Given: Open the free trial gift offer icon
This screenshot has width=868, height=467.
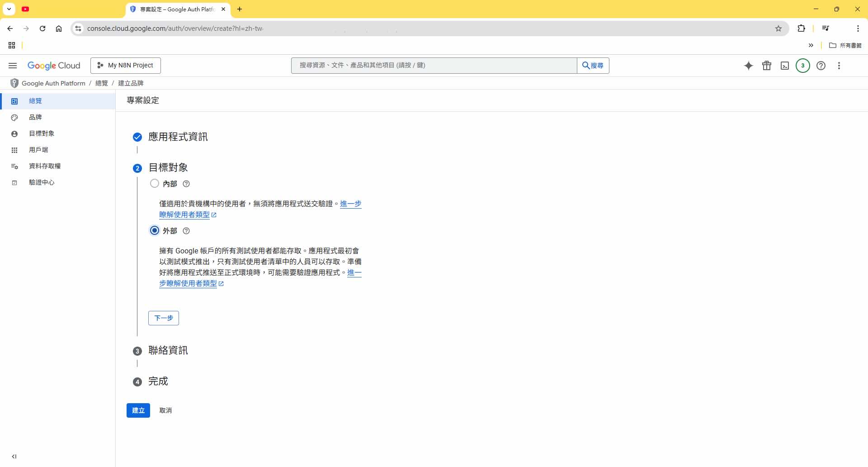Looking at the screenshot, I should 767,66.
